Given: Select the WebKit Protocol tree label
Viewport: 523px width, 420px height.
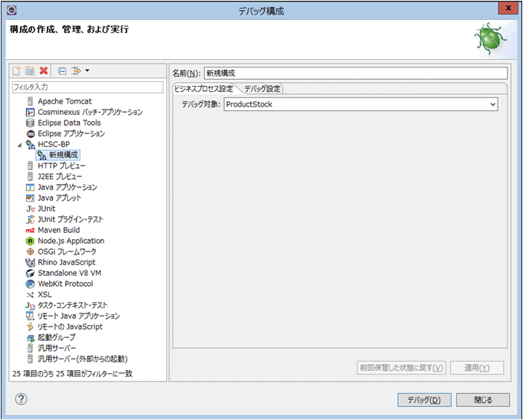Looking at the screenshot, I should [x=65, y=284].
